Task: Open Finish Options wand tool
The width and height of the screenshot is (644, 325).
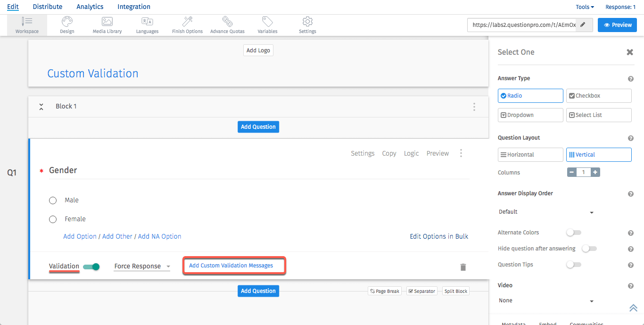Action: click(x=187, y=25)
